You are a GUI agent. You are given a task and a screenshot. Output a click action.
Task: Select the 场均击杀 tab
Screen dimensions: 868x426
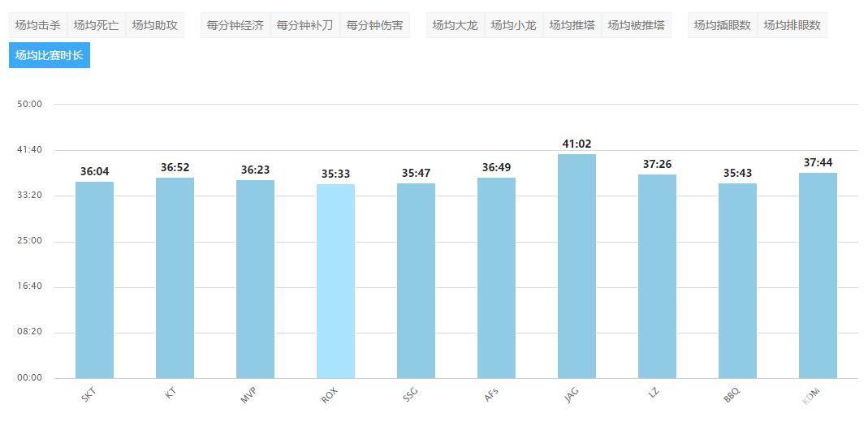[x=37, y=25]
